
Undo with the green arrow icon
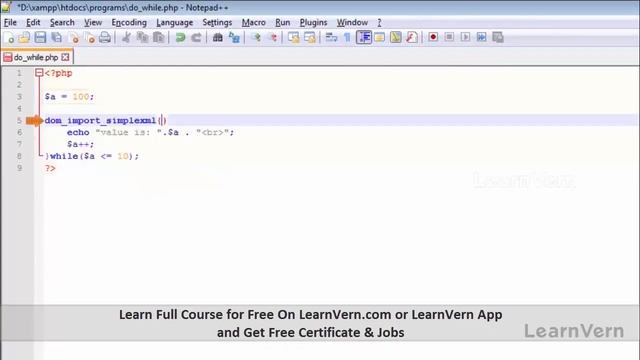pos(180,38)
